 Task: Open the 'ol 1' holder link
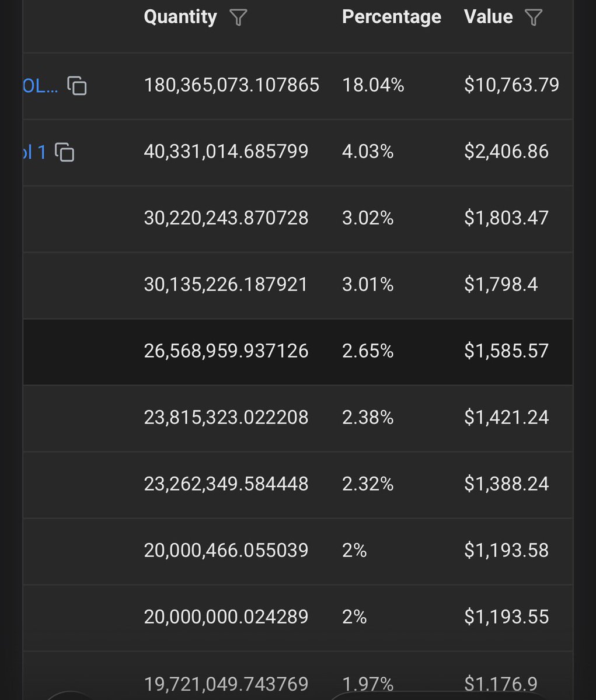(x=34, y=152)
